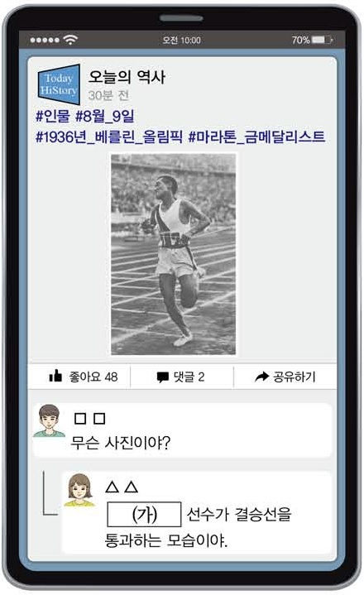The height and width of the screenshot is (595, 364).
Task: Open the #1936년_베를린_올림픽 hashtag
Action: point(109,137)
